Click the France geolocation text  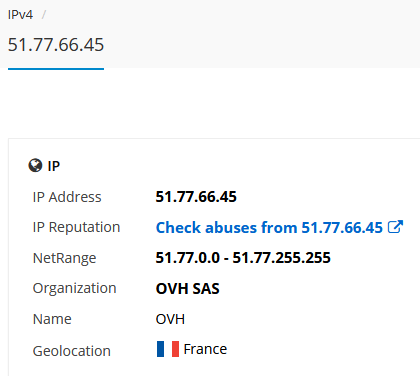pyautogui.click(x=205, y=349)
